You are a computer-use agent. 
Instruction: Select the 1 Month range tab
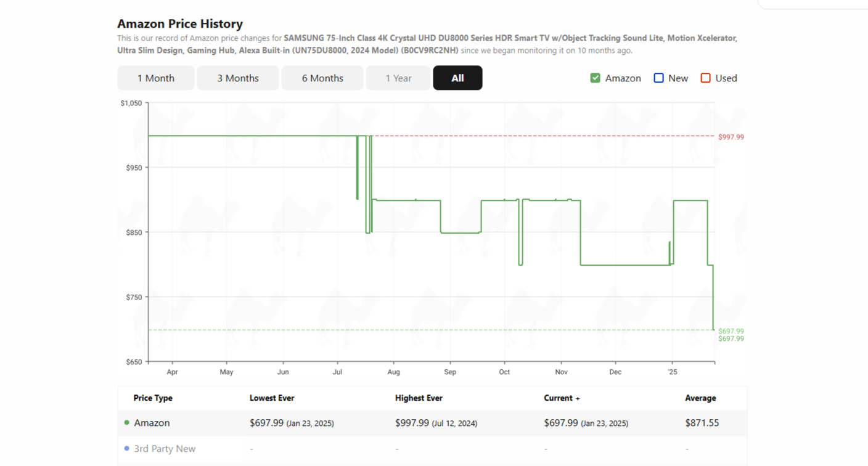pos(156,78)
